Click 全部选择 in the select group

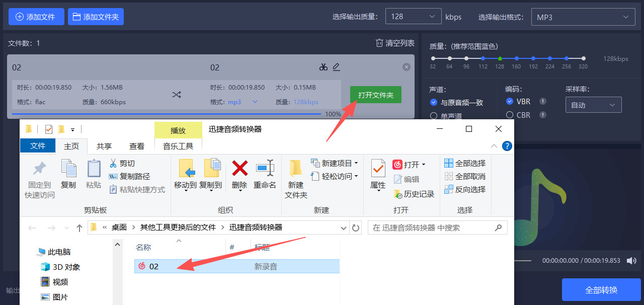(x=465, y=163)
